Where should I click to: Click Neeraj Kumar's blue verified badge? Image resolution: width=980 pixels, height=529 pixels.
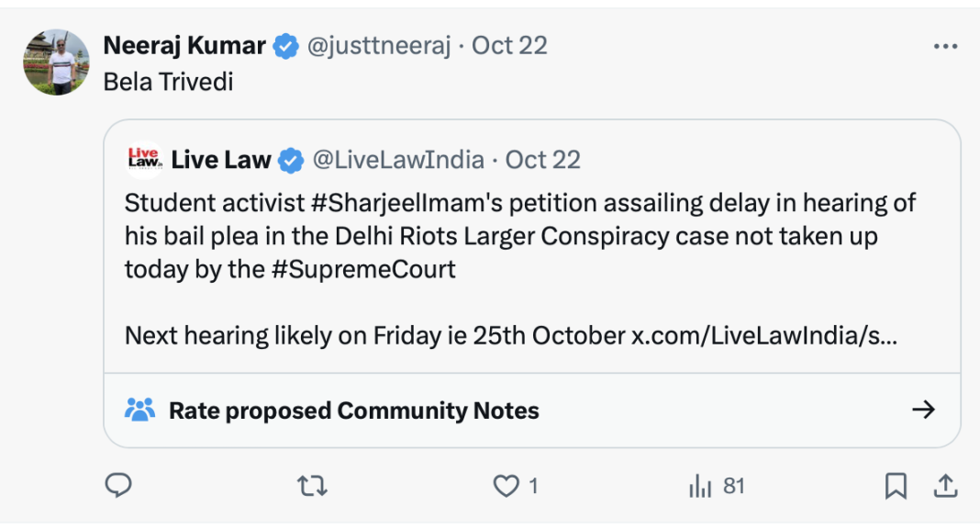285,46
